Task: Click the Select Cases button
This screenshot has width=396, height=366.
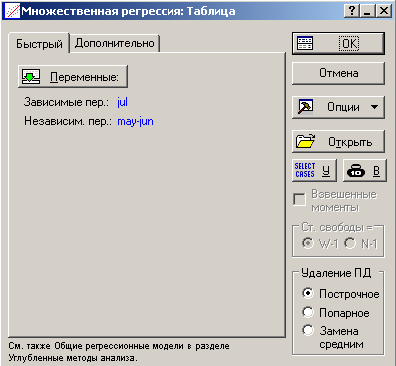Action: pyautogui.click(x=314, y=170)
